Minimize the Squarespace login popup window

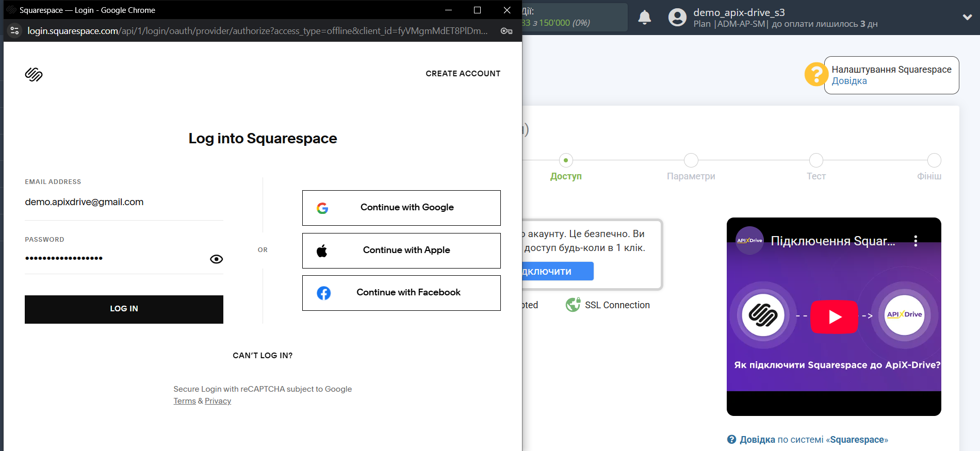point(448,10)
